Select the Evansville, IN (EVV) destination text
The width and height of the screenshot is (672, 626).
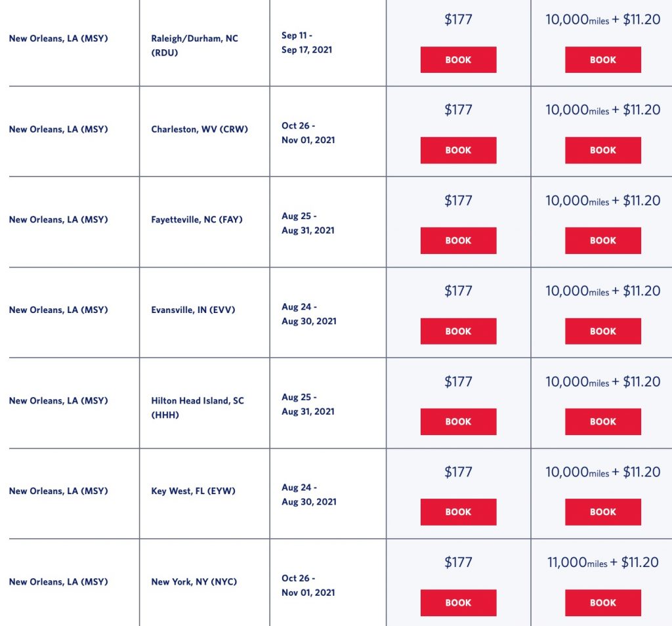[193, 310]
